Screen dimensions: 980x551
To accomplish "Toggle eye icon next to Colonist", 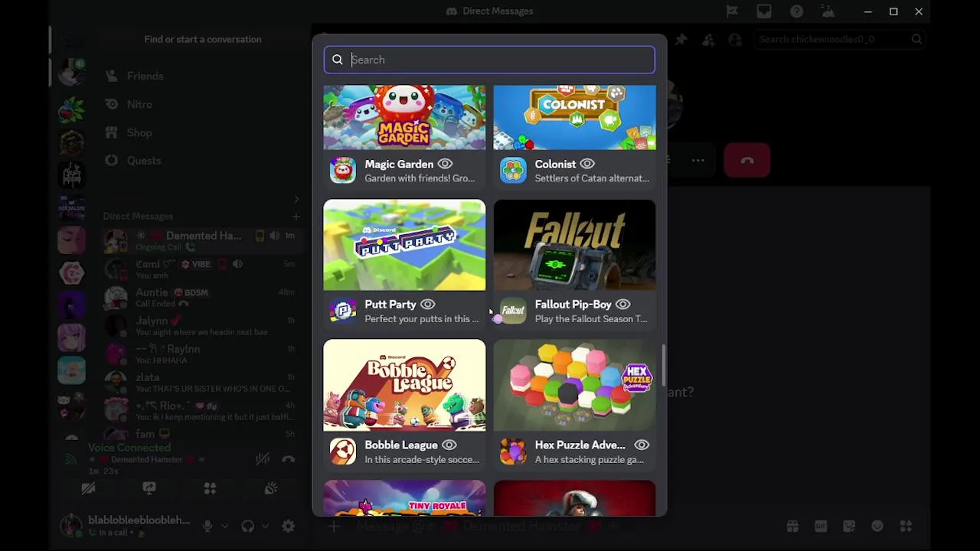I will click(587, 164).
